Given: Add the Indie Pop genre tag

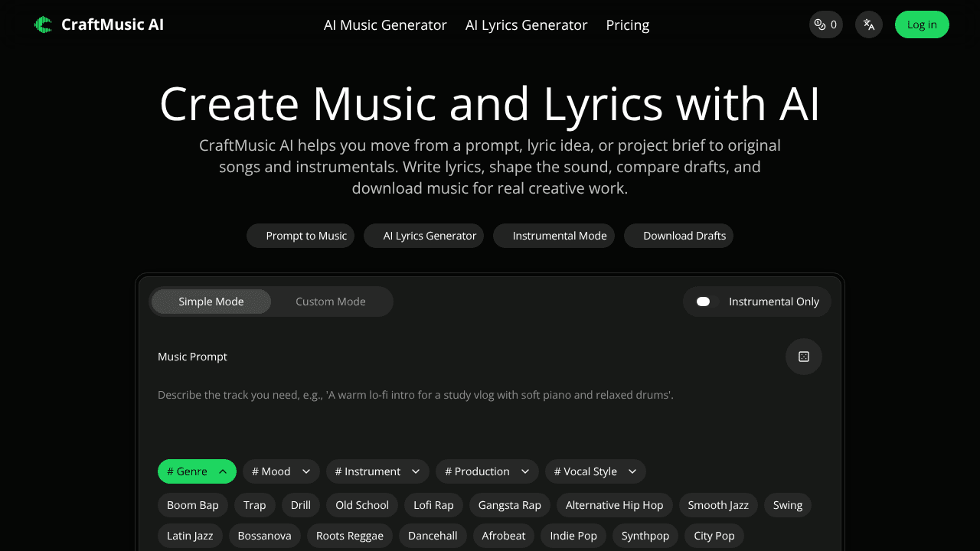Looking at the screenshot, I should (x=573, y=536).
